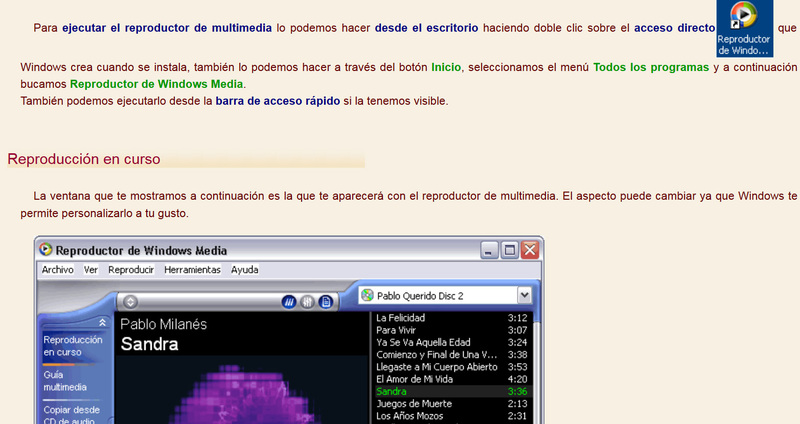Click the bold text ejecutar el reproductor de multimedia
The image size is (800, 424).
tap(167, 28)
